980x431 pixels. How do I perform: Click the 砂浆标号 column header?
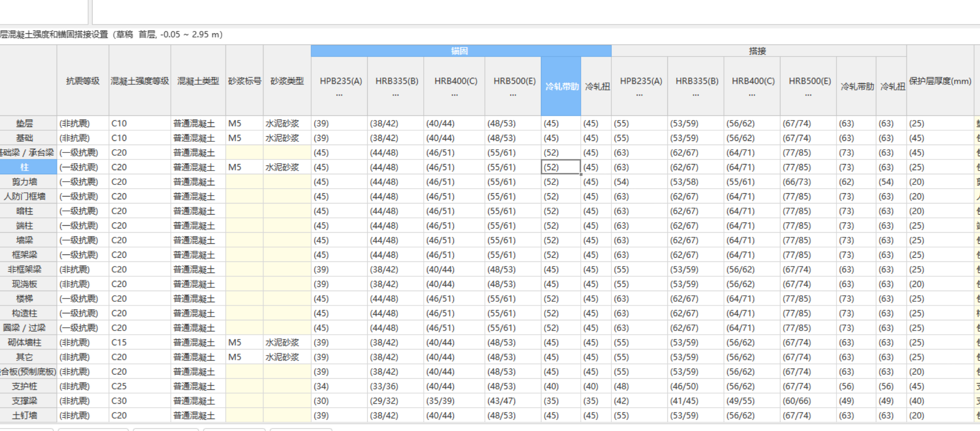[x=245, y=81]
